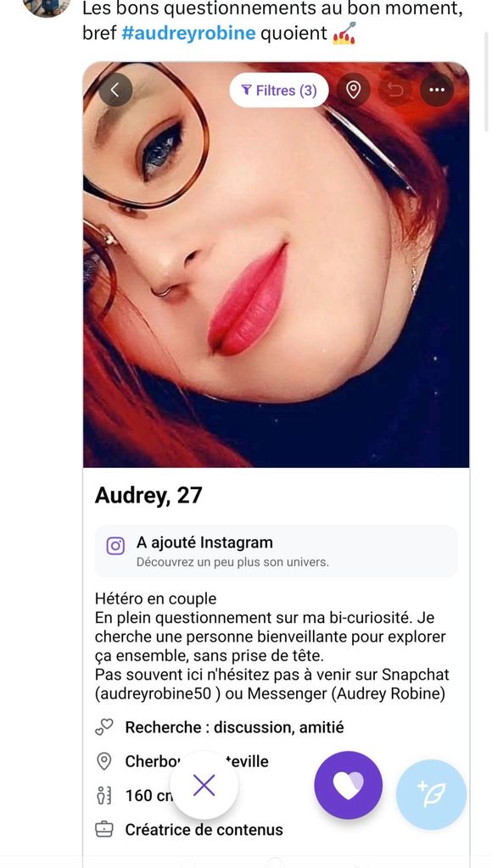Tap the profile bio text
The width and height of the screenshot is (492, 868).
click(271, 647)
